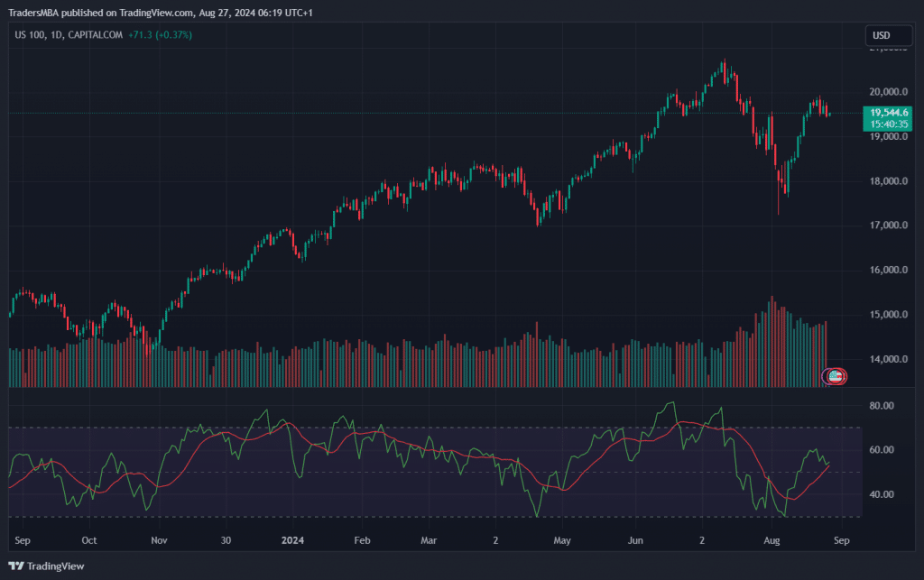Click the Aug label on the time axis
924x580 pixels.
(772, 541)
